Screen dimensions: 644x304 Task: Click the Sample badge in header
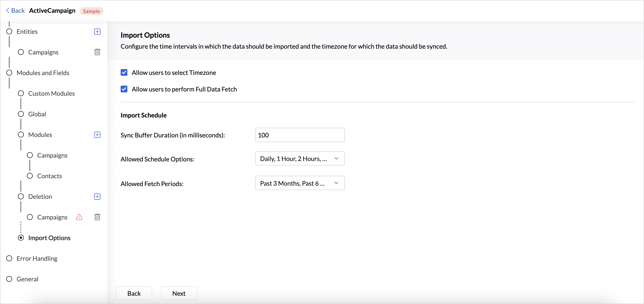click(91, 11)
